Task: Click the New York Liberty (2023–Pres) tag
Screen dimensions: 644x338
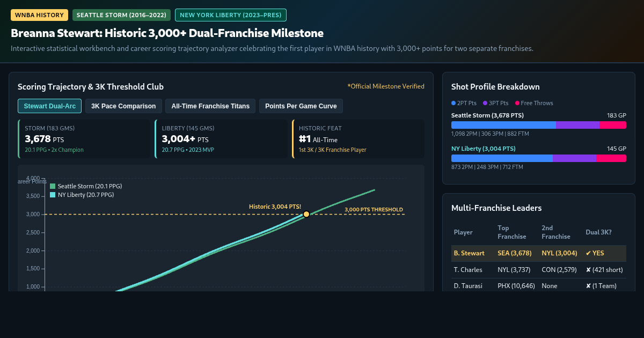Action: click(x=231, y=15)
